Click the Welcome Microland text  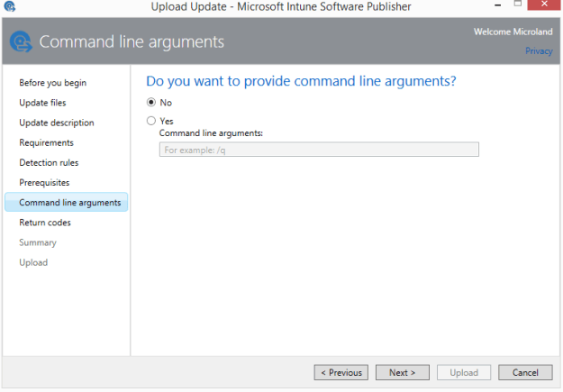(x=513, y=32)
